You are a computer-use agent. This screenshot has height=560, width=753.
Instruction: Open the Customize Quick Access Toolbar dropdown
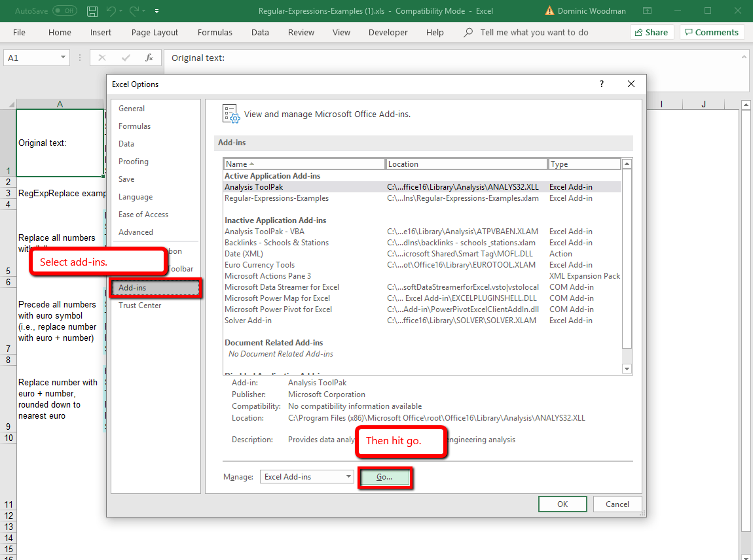tap(156, 11)
